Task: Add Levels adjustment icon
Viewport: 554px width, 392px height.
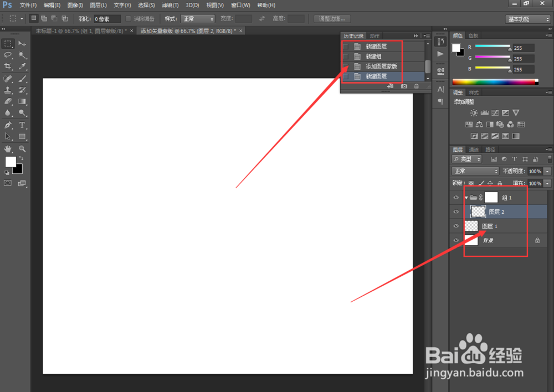Action: [484, 112]
